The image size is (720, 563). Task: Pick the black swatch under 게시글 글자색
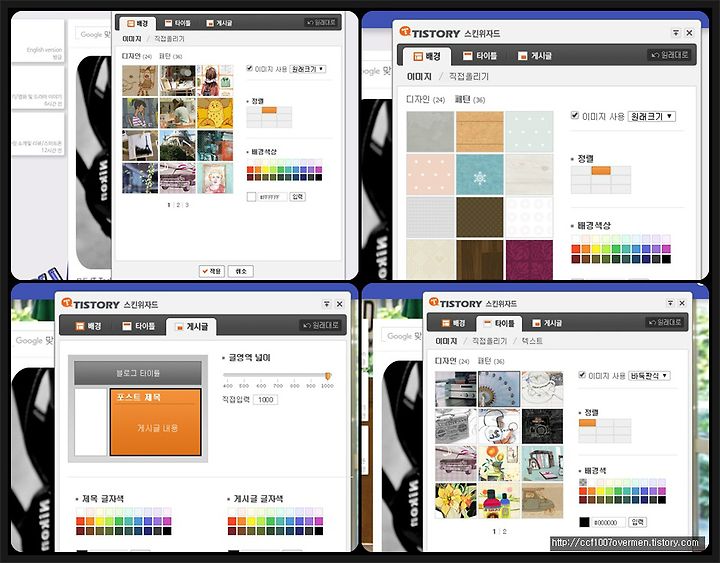click(319, 531)
